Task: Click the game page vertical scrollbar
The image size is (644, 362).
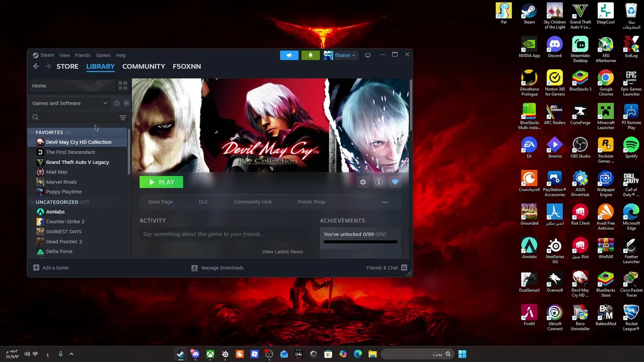Action: coord(410,106)
